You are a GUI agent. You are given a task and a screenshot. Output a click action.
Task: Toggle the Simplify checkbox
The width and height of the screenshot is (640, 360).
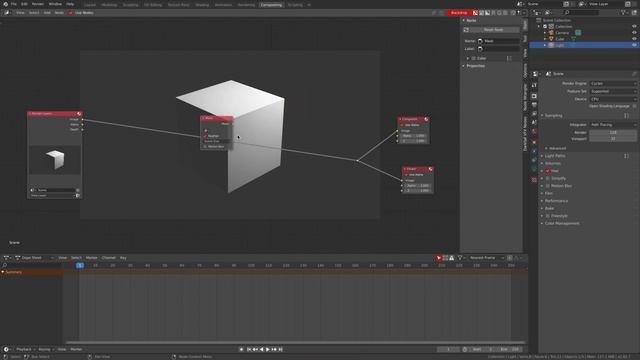coord(548,178)
